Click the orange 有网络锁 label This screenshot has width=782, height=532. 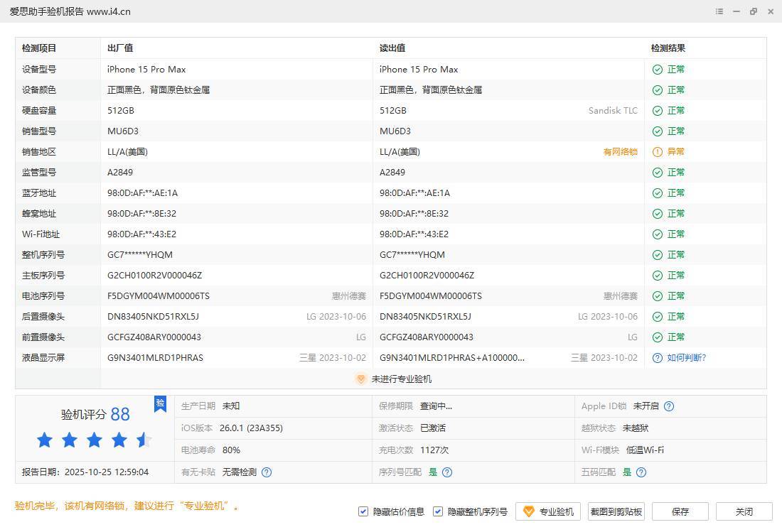620,152
